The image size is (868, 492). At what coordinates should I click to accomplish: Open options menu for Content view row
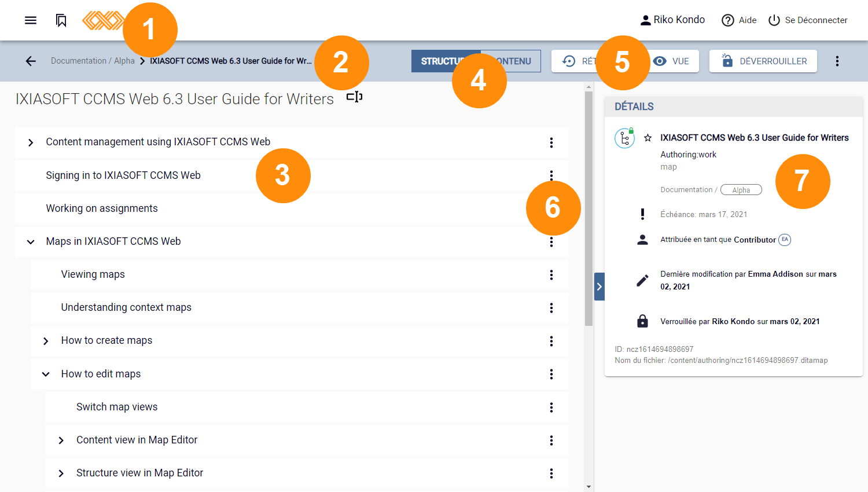pyautogui.click(x=551, y=440)
